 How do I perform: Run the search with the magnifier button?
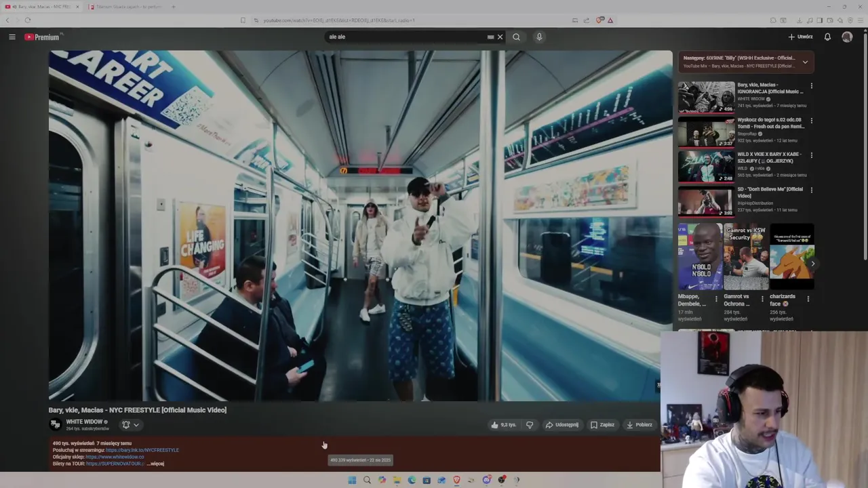[516, 37]
